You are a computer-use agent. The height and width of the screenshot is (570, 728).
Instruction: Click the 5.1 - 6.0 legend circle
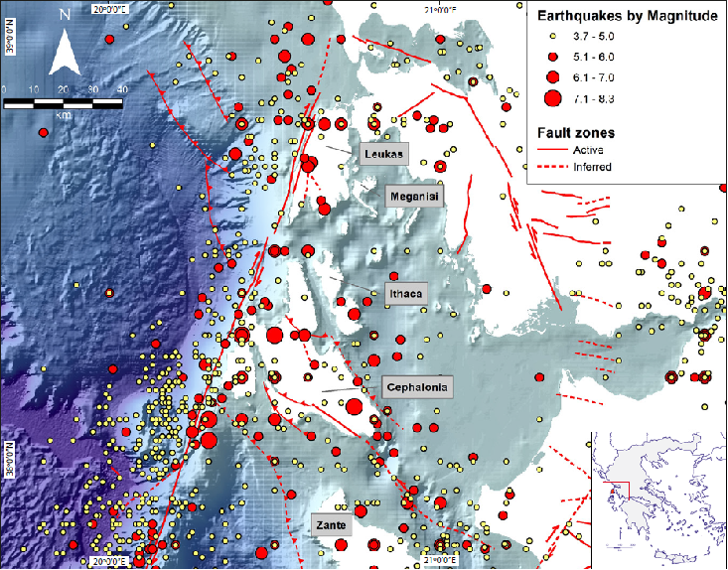tap(552, 56)
